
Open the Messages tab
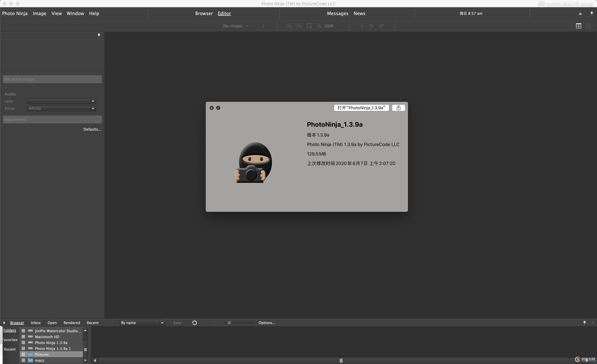point(337,13)
